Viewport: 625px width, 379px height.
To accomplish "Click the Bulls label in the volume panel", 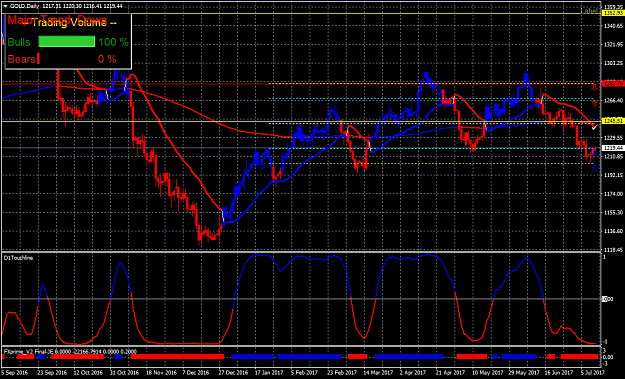I will 19,42.
